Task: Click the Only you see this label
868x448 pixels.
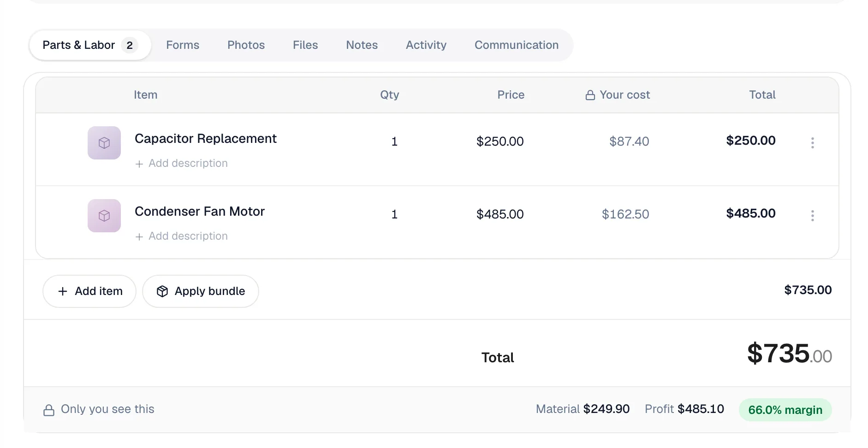Action: point(107,409)
